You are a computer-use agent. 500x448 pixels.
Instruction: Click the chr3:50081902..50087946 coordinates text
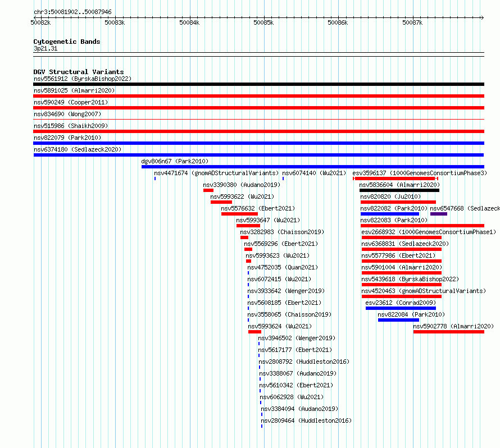click(72, 12)
